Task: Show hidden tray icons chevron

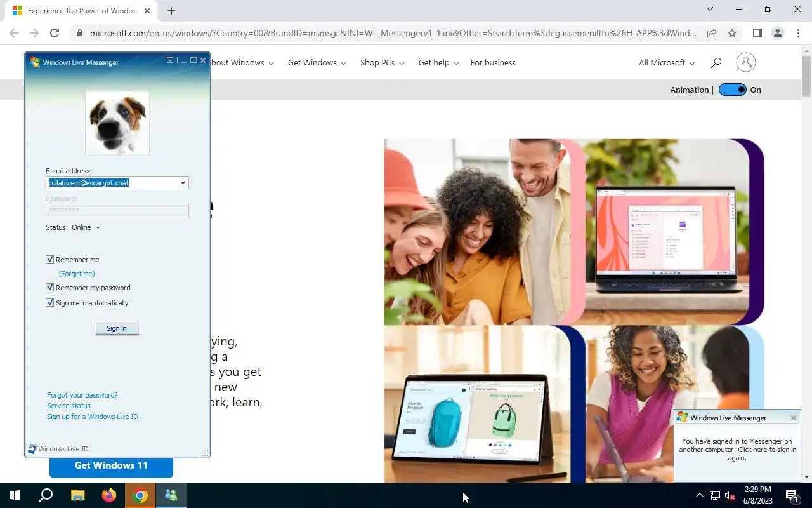Action: (x=700, y=495)
